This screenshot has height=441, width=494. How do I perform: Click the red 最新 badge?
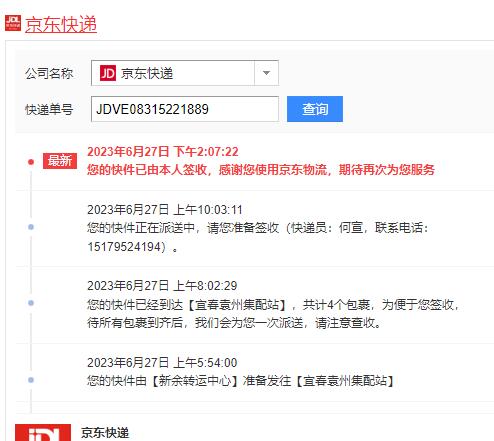point(60,161)
